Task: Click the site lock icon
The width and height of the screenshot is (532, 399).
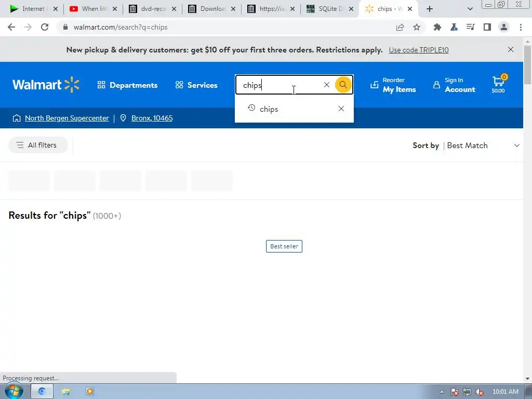Action: [x=65, y=27]
